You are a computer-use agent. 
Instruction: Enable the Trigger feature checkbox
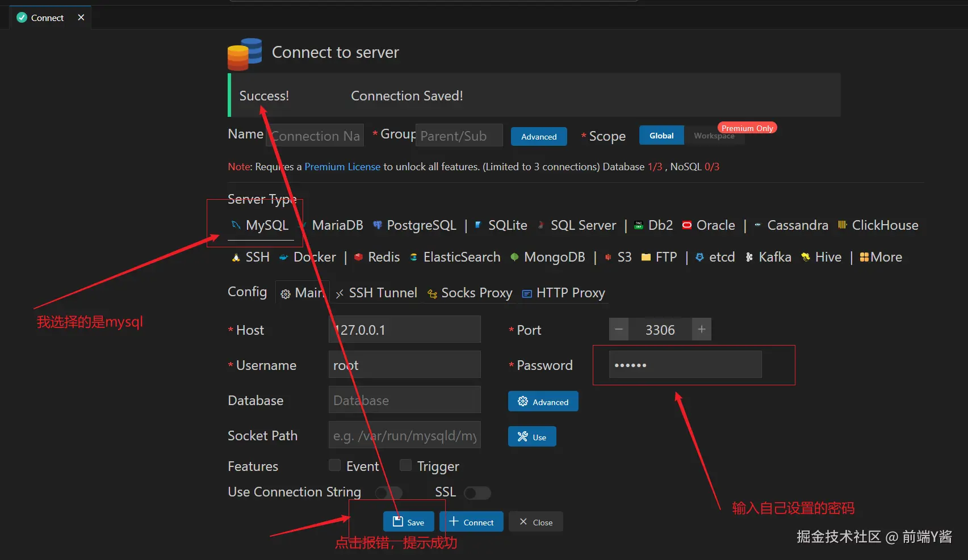click(x=405, y=465)
